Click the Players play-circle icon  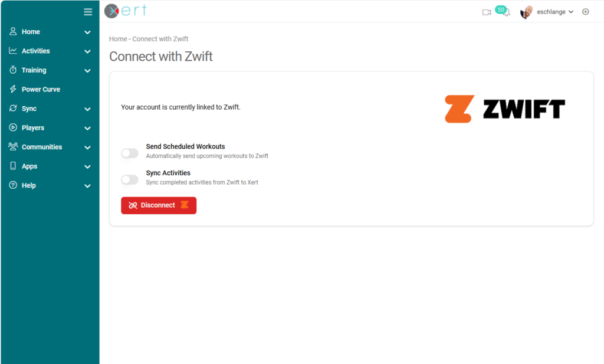coord(13,127)
